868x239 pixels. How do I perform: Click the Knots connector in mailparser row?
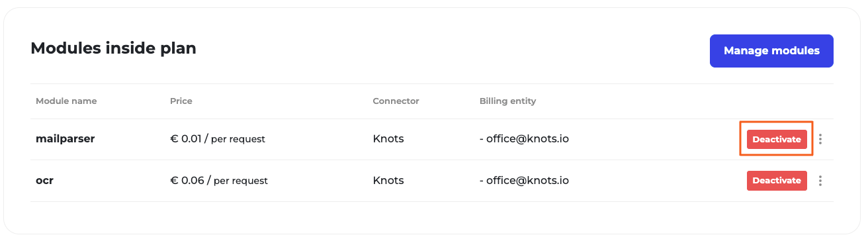point(388,139)
